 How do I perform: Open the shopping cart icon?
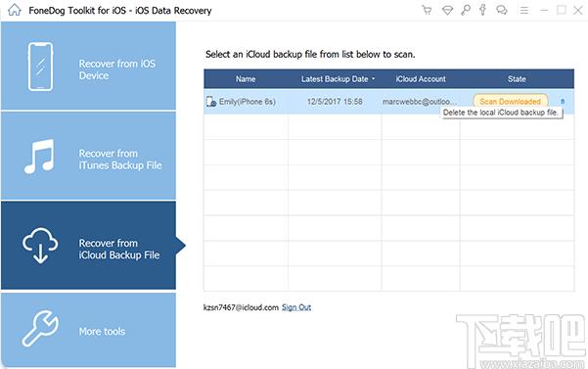[427, 10]
